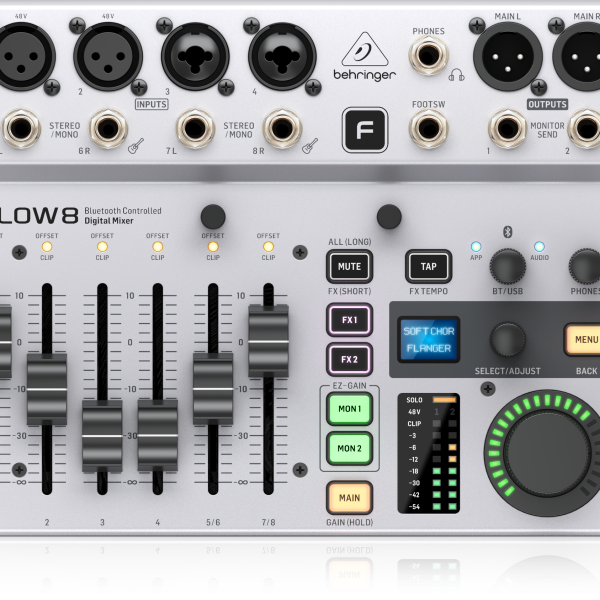The width and height of the screenshot is (600, 600).
Task: Click the guitar icon next to 6 R
Action: [136, 146]
